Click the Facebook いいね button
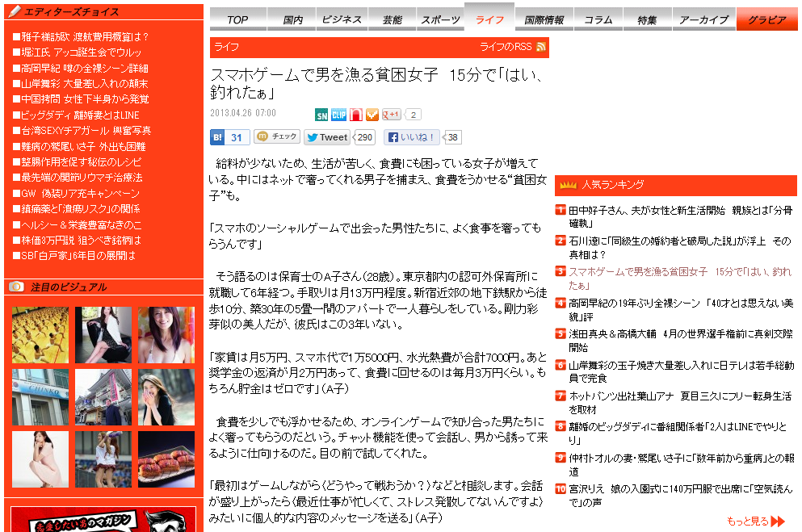Viewport: 802px width, 532px height. click(x=412, y=137)
